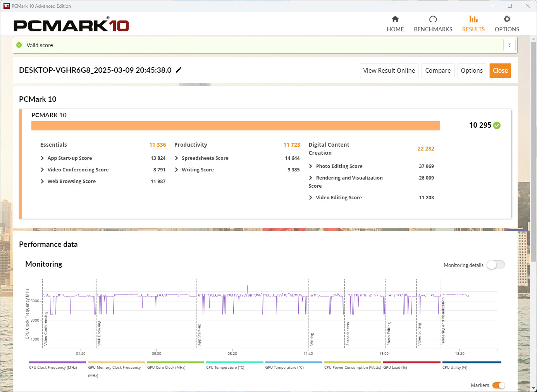Screen dimensions: 537x392
Task: Select the CPU Power Consumption legend
Action: coord(353,365)
